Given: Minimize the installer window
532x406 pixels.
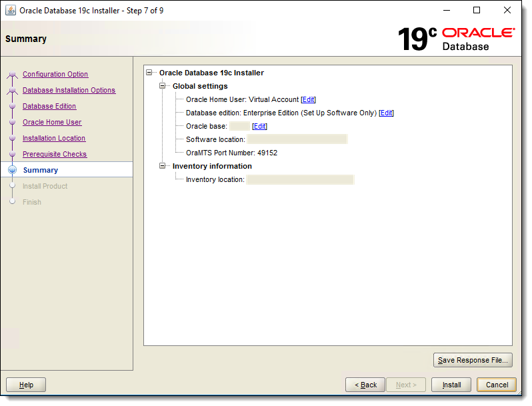Looking at the screenshot, I should click(447, 10).
